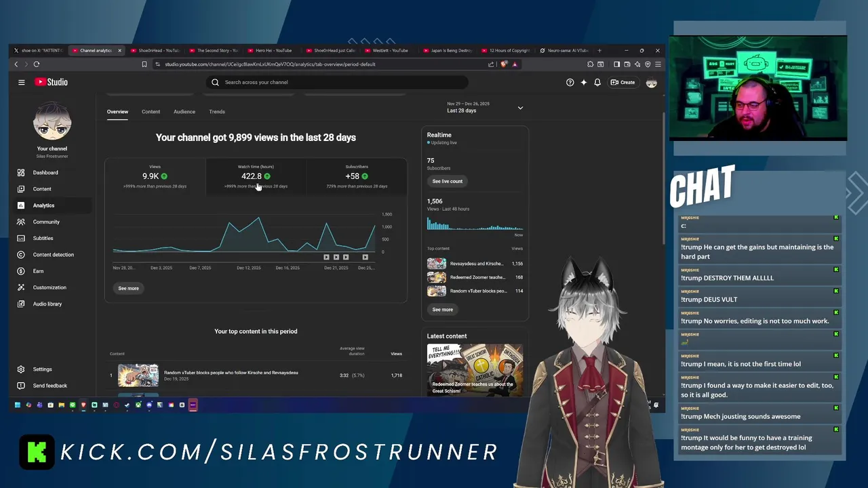Viewport: 868px width, 488px height.
Task: Click the last video marker on chart timeline
Action: pos(366,257)
